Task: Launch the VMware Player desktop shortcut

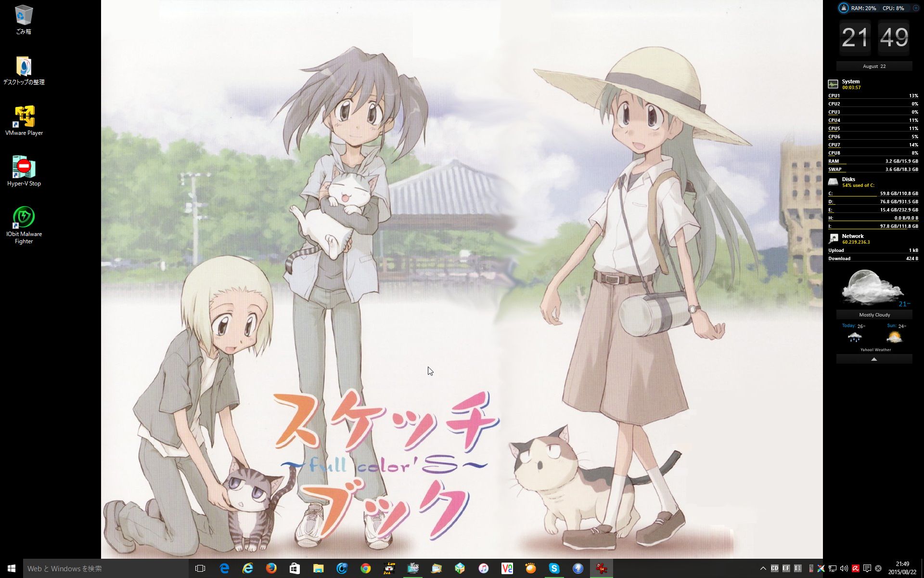Action: 24,121
